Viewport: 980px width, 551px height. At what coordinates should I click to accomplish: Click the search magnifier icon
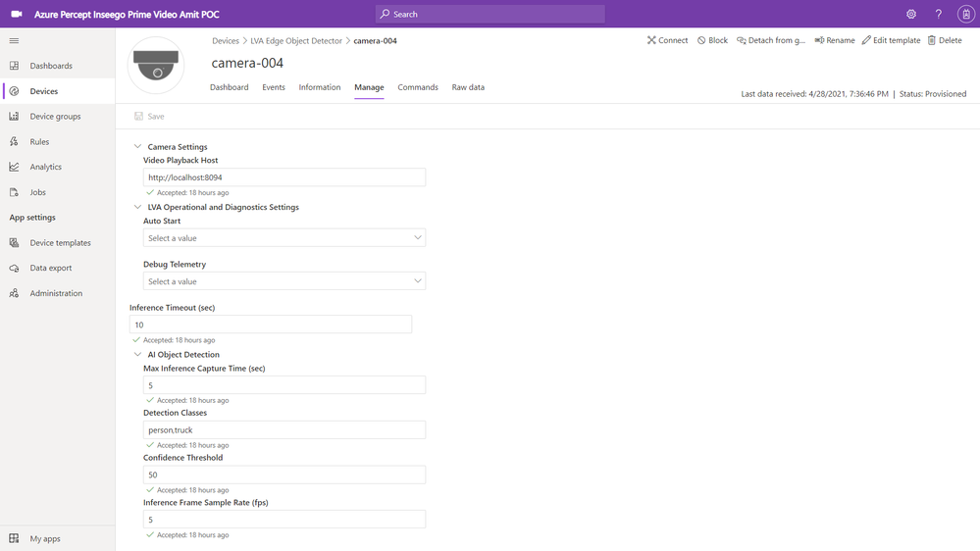[x=385, y=14]
